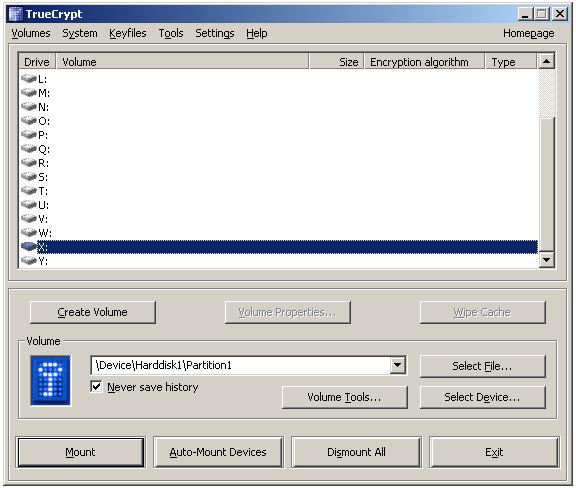
Task: Open the Help menu
Action: tap(256, 33)
